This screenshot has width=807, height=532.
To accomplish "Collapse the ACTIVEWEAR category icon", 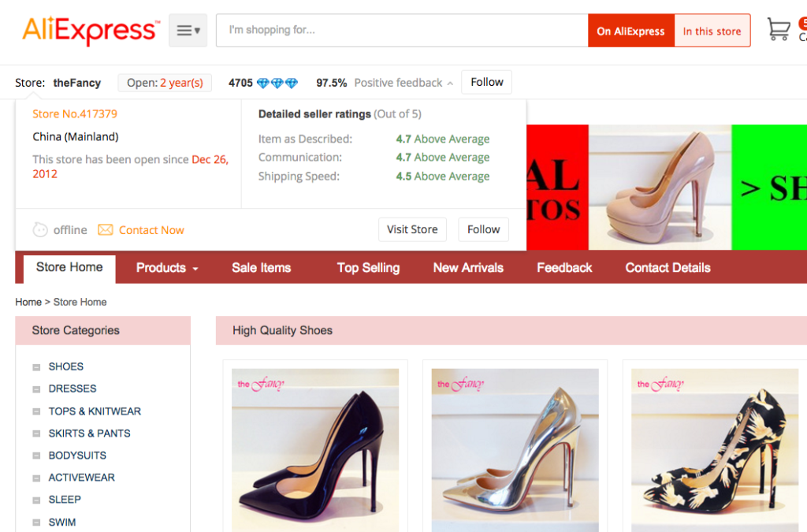I will [x=36, y=478].
